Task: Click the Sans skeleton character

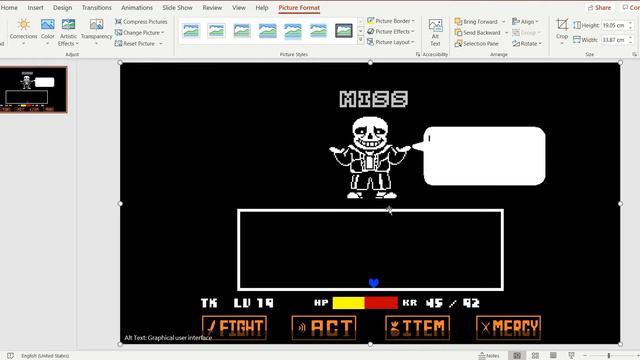Action: (x=370, y=158)
